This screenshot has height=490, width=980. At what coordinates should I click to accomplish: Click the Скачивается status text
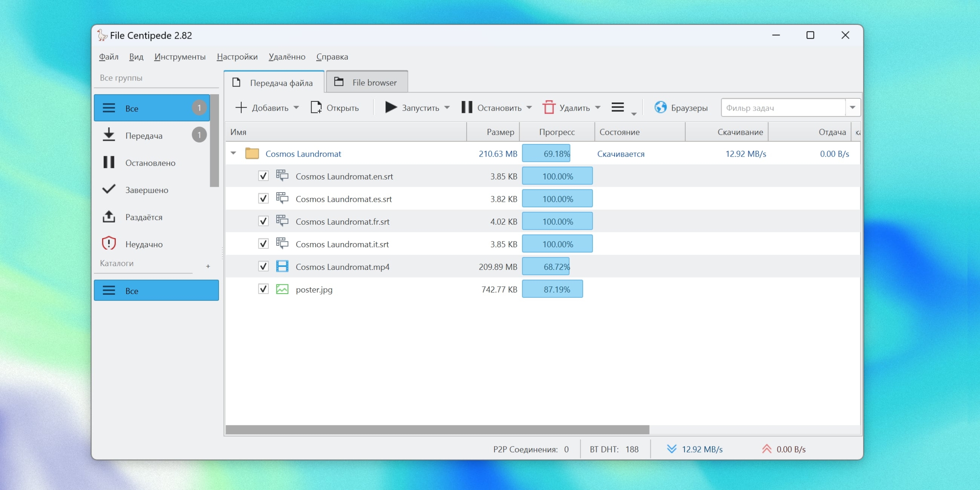pos(621,154)
